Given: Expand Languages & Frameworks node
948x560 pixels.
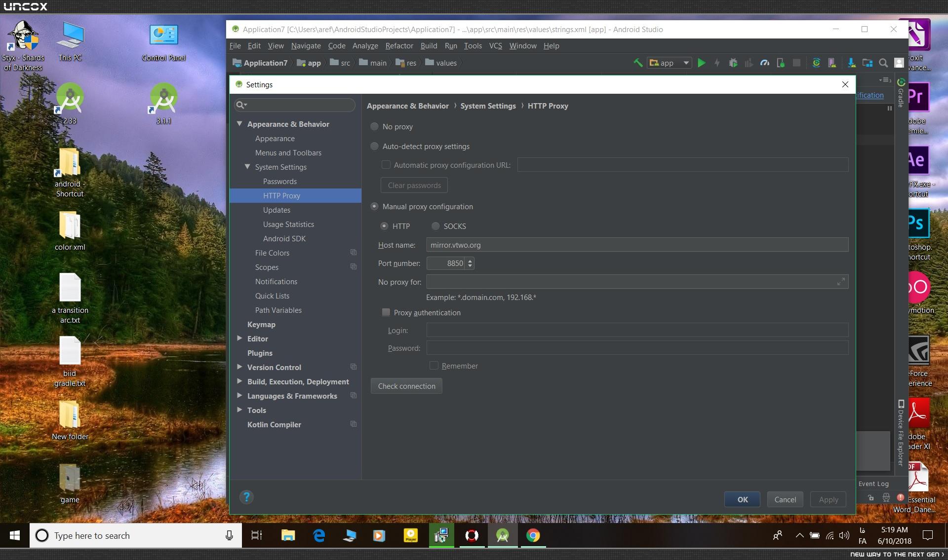Looking at the screenshot, I should 239,396.
